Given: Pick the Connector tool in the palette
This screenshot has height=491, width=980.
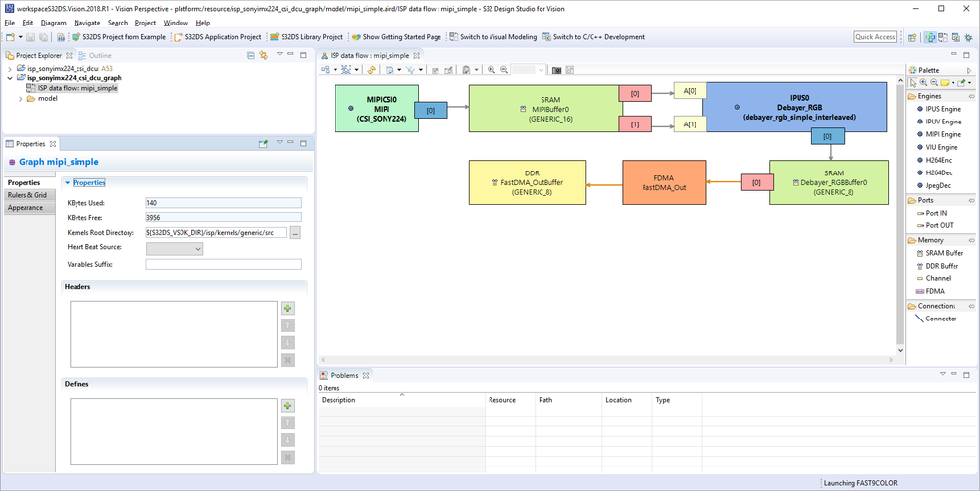Looking at the screenshot, I should coord(936,319).
